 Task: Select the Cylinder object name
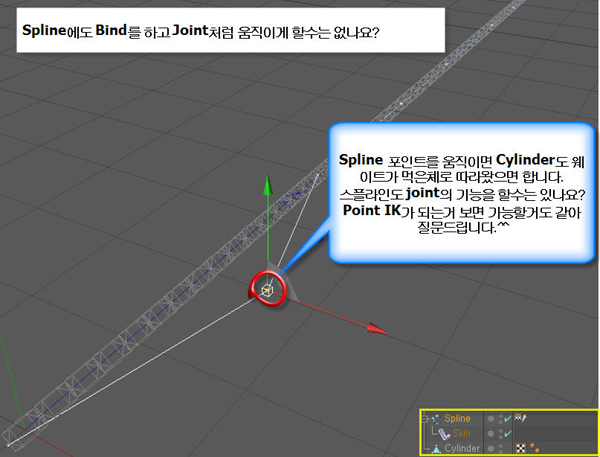coord(462,448)
